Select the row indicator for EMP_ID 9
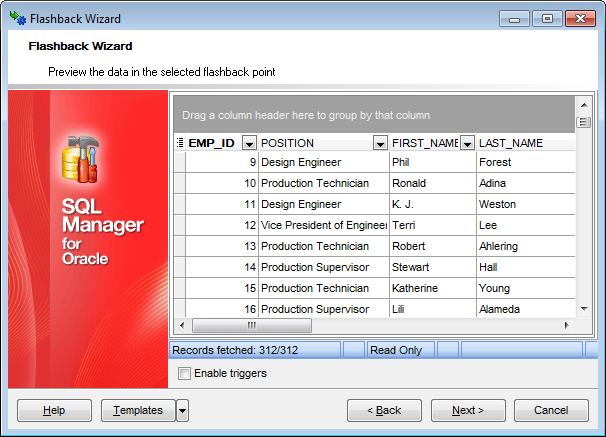The height and width of the screenshot is (437, 606). click(180, 162)
